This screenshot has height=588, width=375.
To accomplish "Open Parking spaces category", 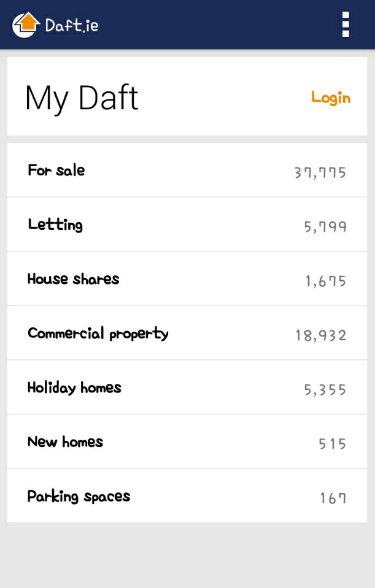I will pyautogui.click(x=187, y=495).
